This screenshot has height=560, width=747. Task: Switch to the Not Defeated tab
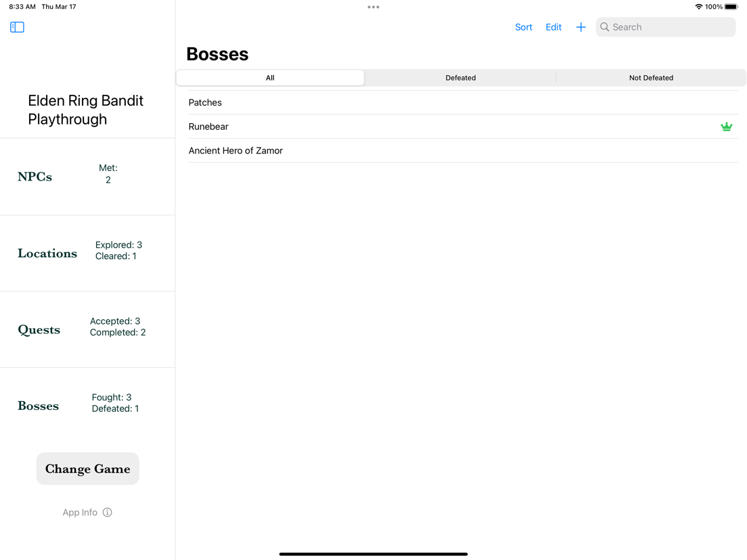tap(651, 78)
